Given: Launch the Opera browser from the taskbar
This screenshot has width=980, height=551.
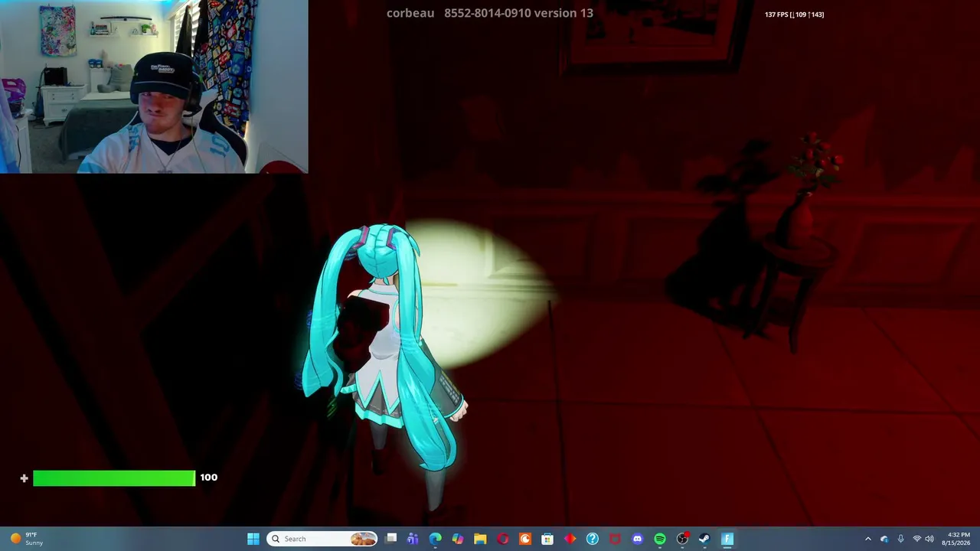Looking at the screenshot, I should pyautogui.click(x=503, y=539).
